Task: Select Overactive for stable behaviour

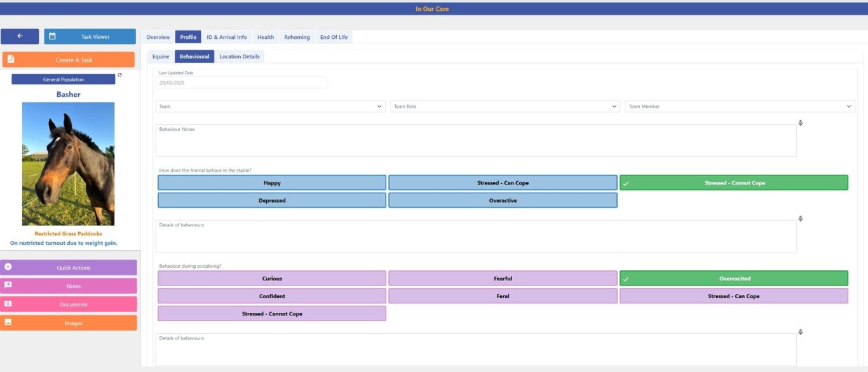Action: (x=503, y=200)
